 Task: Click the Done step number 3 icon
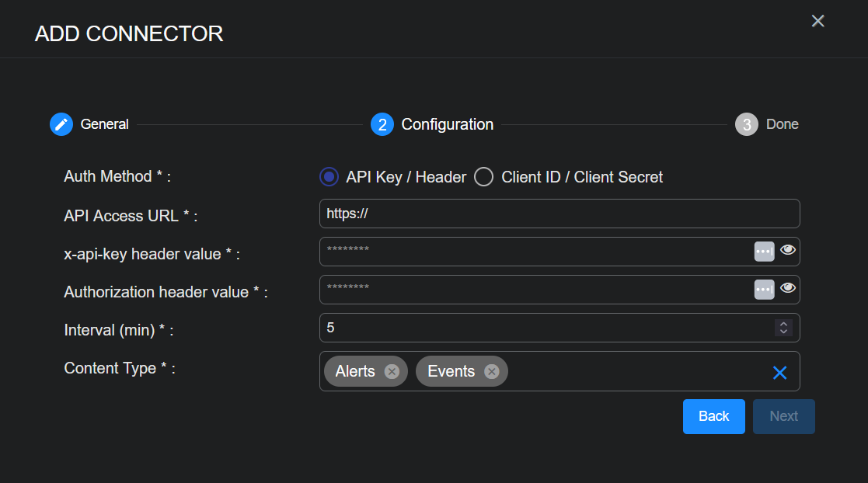pos(746,124)
